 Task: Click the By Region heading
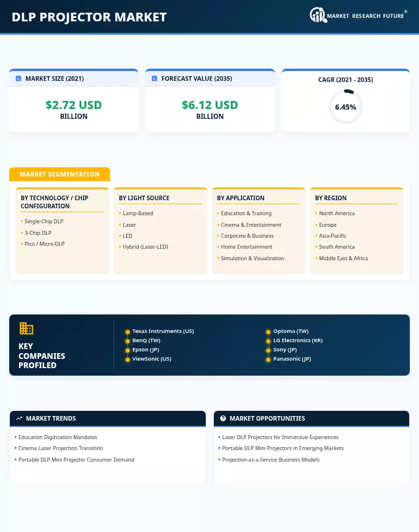pos(331,198)
